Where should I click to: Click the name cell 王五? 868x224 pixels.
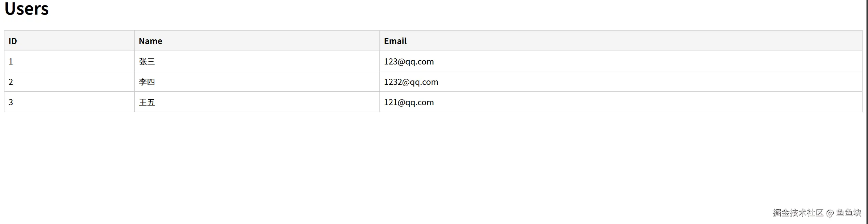pos(147,102)
